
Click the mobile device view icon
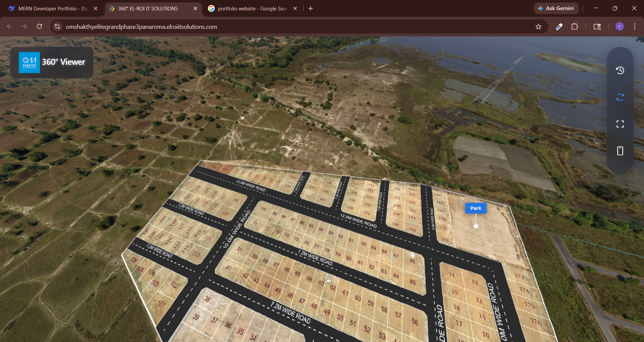(620, 151)
